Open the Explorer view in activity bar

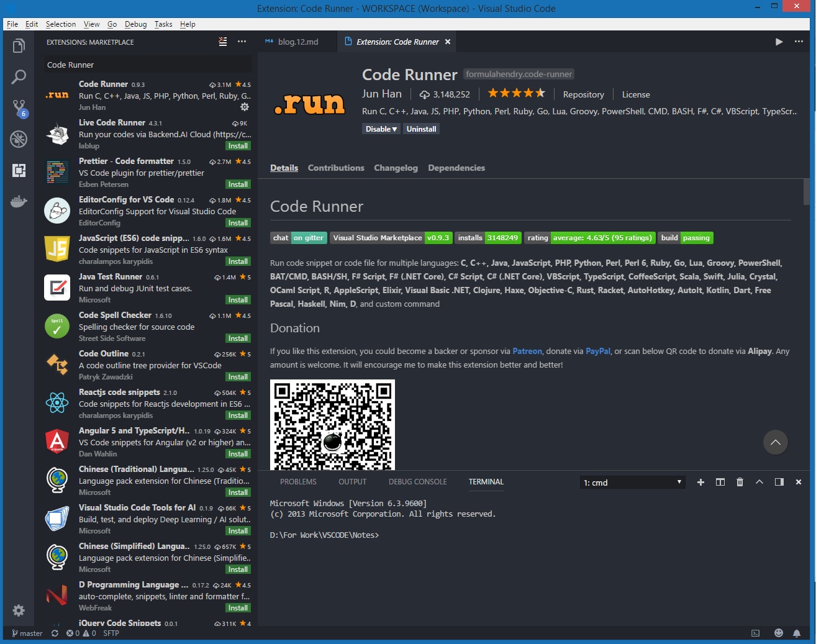(19, 46)
